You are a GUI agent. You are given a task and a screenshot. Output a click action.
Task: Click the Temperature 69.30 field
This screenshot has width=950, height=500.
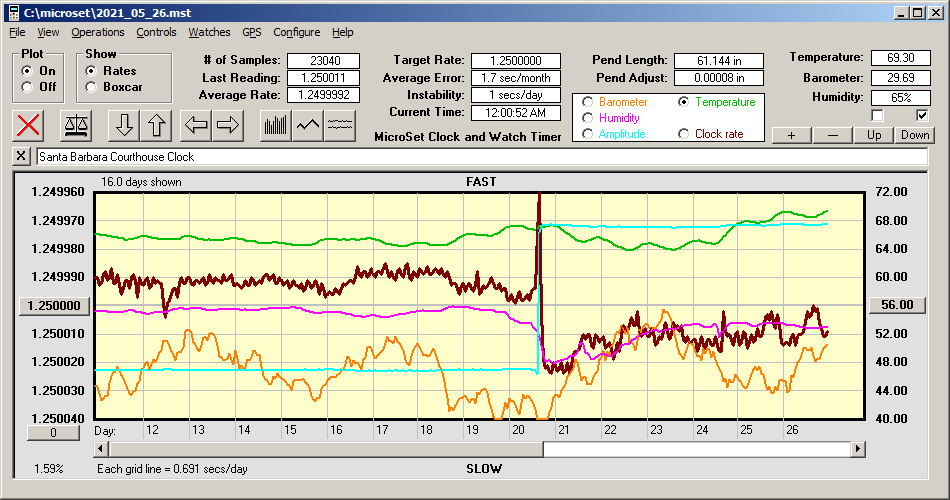pos(900,58)
